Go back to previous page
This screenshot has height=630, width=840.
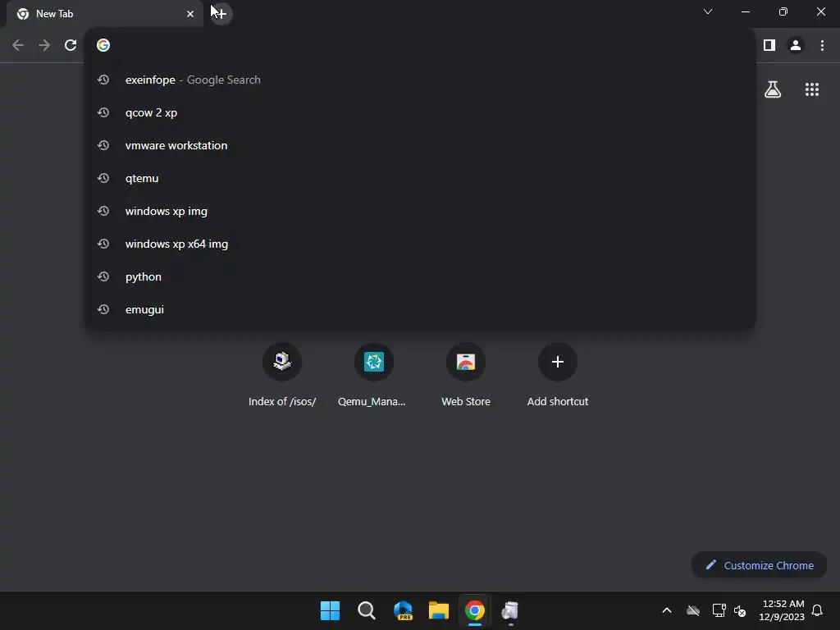[18, 46]
